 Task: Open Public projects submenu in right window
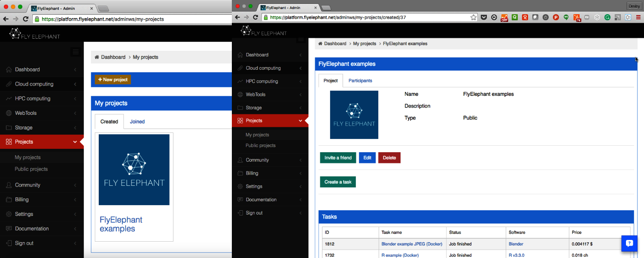pos(261,145)
